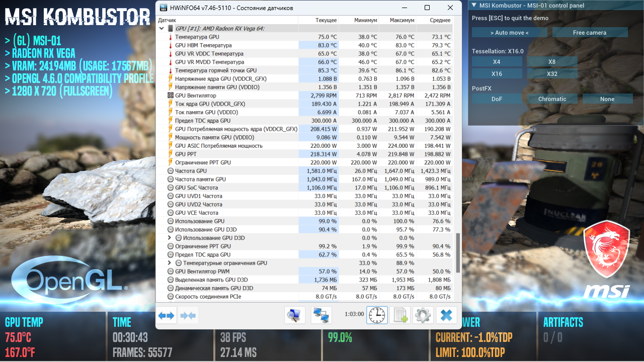This screenshot has width=644, height=362.
Task: Click the chip icon beside GPU [#1] AMD Radeon header
Action: click(170, 29)
